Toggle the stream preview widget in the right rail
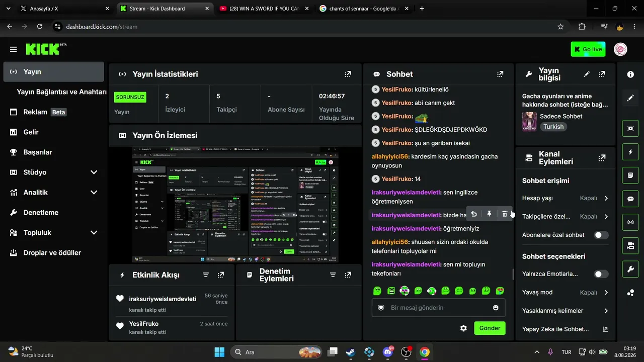644x362 pixels. tap(630, 128)
